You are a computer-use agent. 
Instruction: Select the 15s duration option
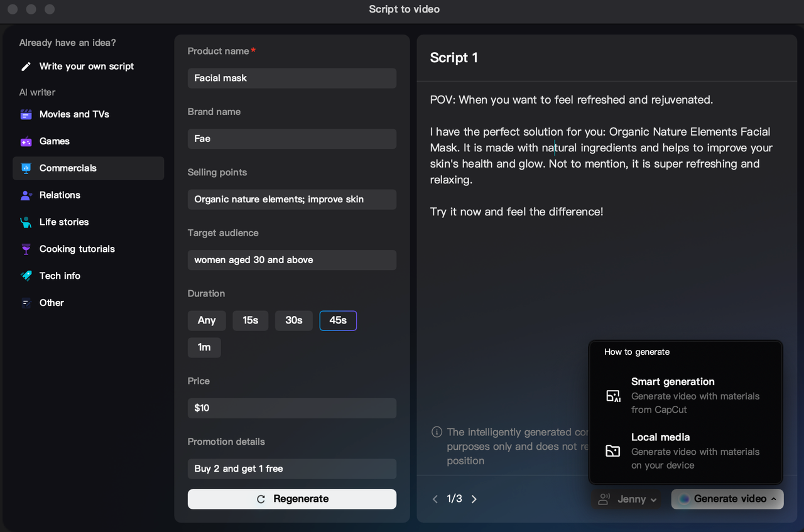[x=250, y=320]
